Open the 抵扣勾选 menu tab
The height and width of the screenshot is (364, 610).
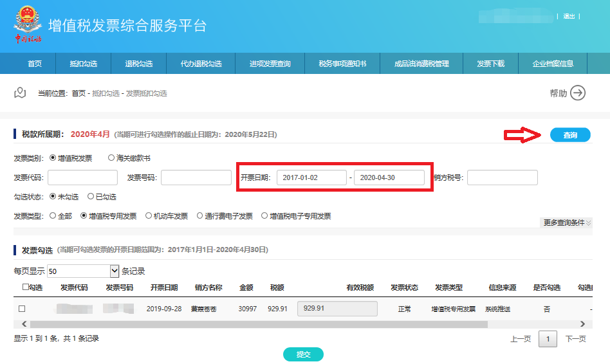(x=83, y=64)
